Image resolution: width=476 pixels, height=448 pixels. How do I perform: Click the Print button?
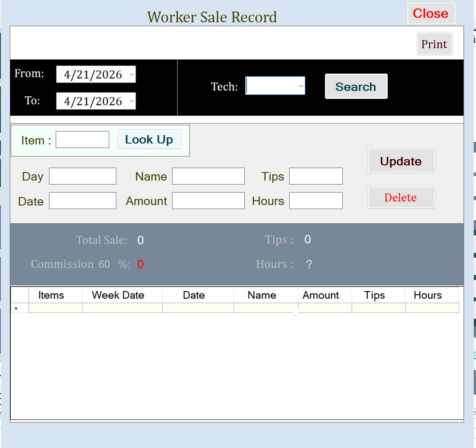point(434,44)
